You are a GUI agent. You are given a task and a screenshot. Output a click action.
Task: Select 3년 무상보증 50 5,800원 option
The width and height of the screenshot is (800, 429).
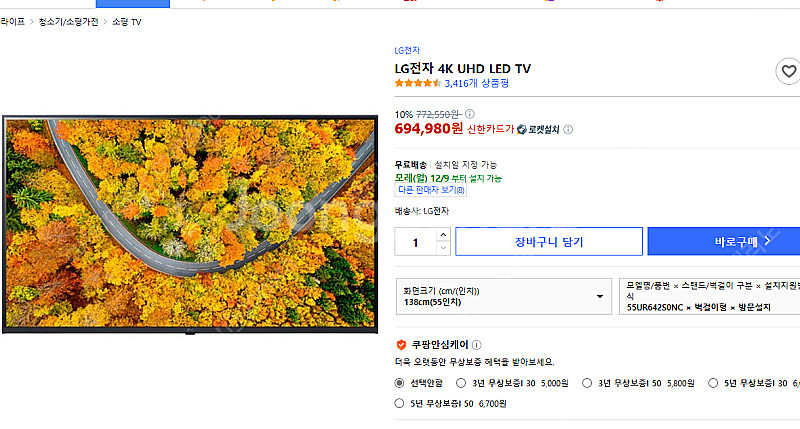tap(587, 383)
